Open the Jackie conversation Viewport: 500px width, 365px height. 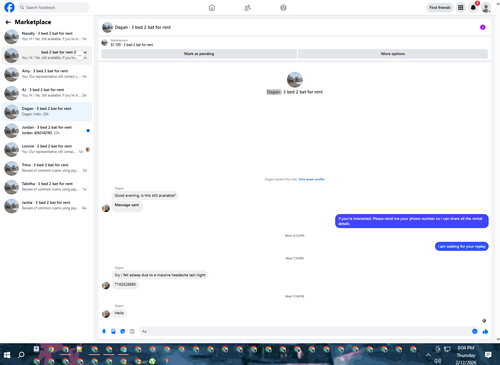coord(47,205)
